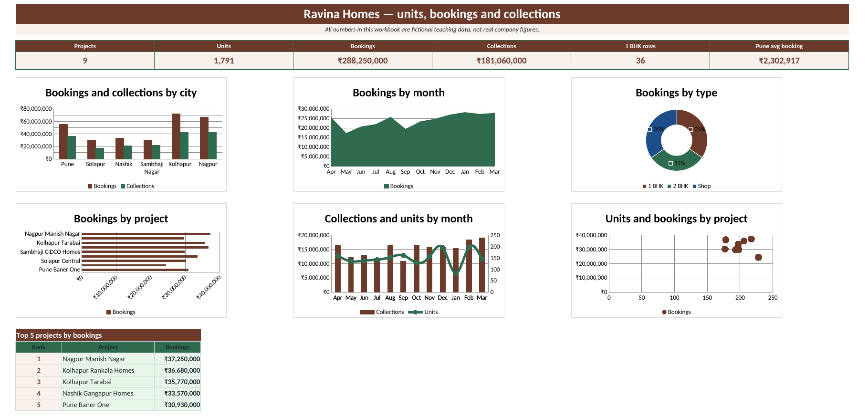
Task: Select Pune Baner One in the Top 5 table
Action: [x=108, y=405]
